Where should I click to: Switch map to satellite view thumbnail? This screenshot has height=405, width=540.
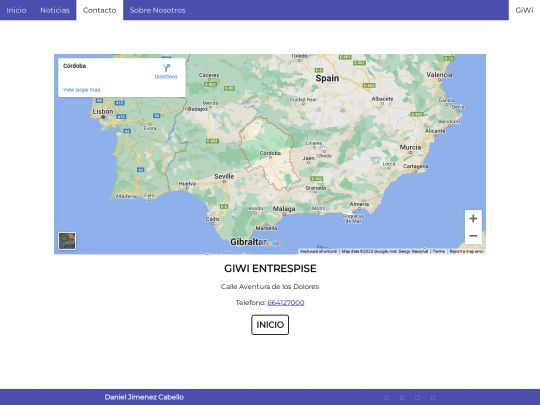click(67, 241)
